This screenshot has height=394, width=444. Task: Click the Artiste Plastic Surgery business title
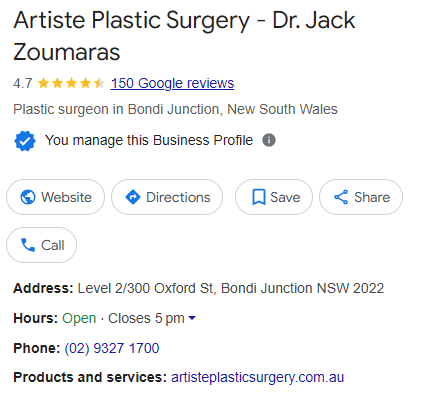(184, 36)
